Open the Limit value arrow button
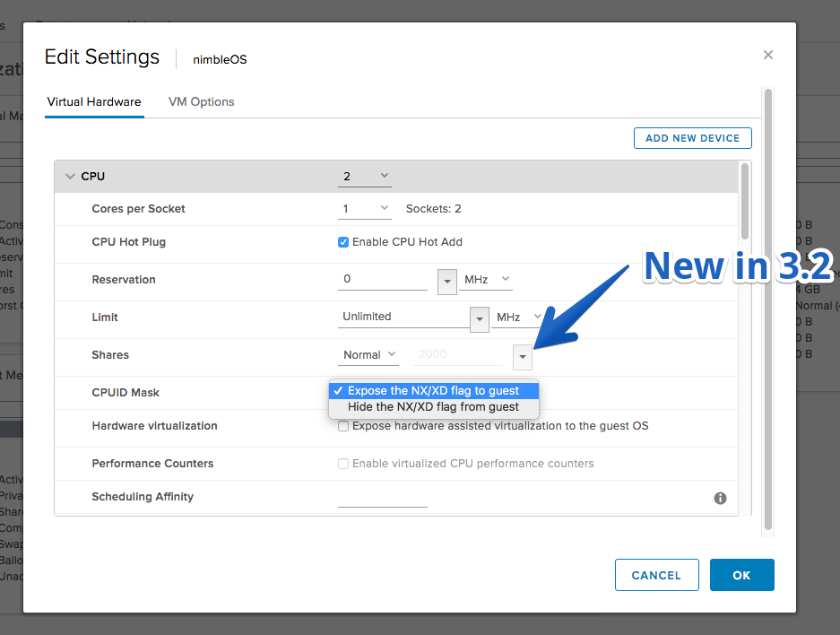The height and width of the screenshot is (635, 840). (x=480, y=319)
